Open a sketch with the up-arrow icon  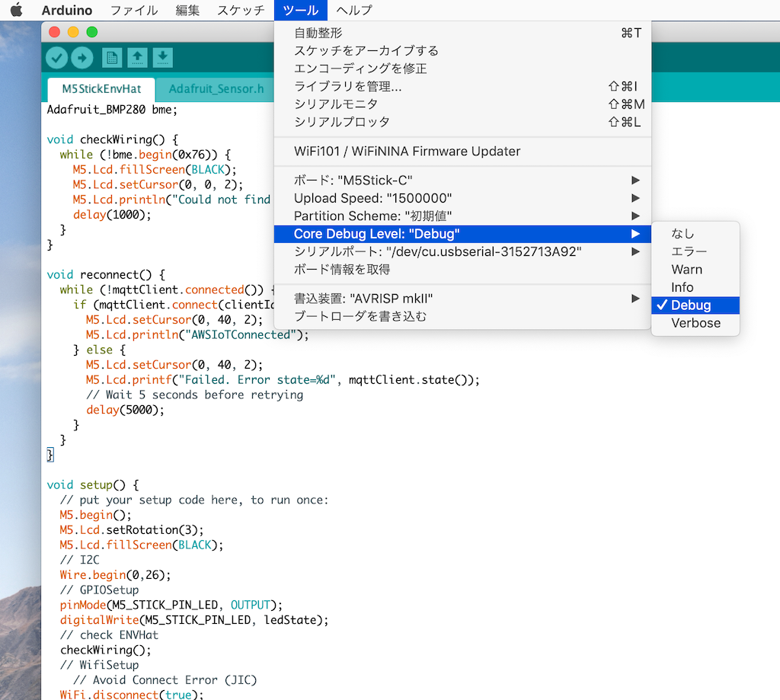137,58
